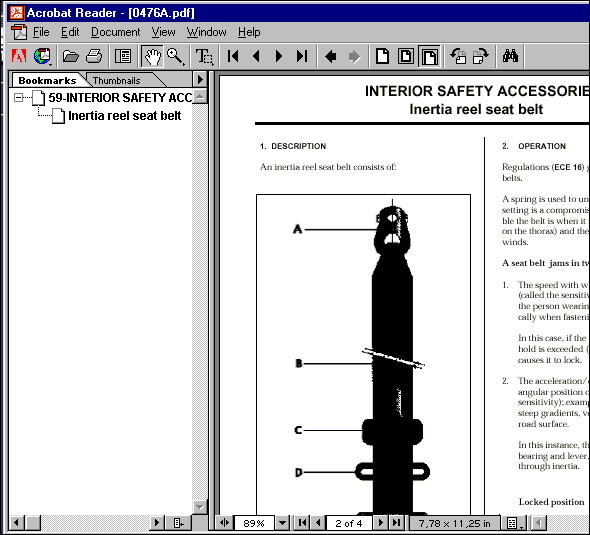Click the 89% zoom level field

click(x=254, y=523)
